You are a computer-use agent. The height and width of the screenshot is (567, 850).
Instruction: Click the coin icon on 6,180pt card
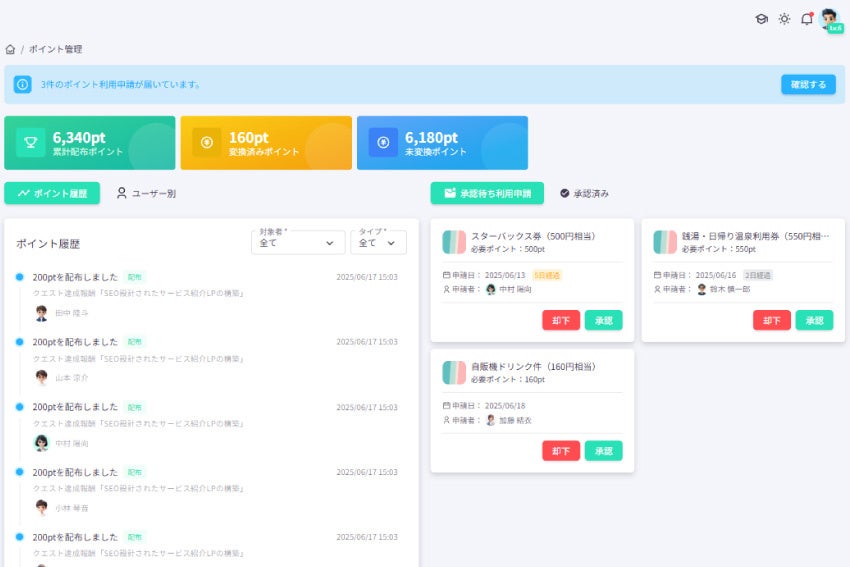point(383,143)
